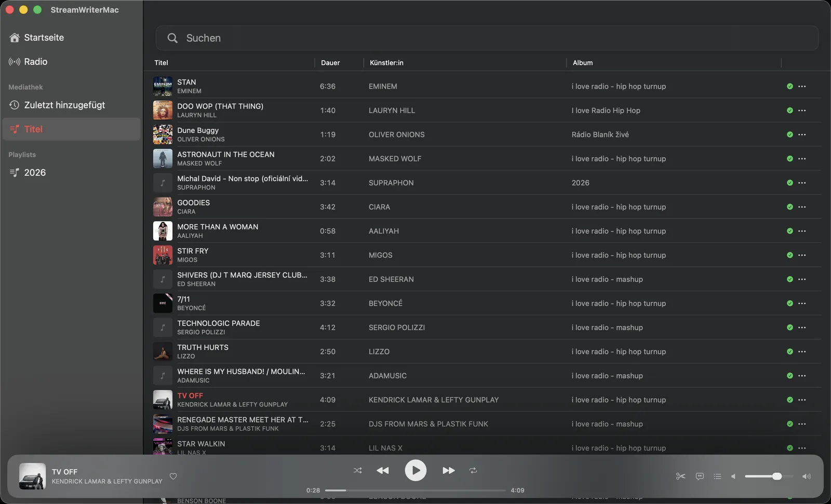The height and width of the screenshot is (504, 831).
Task: Click artist name LAURYN HILL in artist column
Action: click(392, 111)
